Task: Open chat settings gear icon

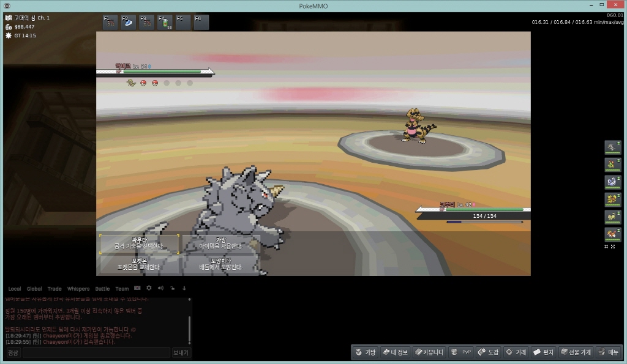Action: pyautogui.click(x=149, y=288)
